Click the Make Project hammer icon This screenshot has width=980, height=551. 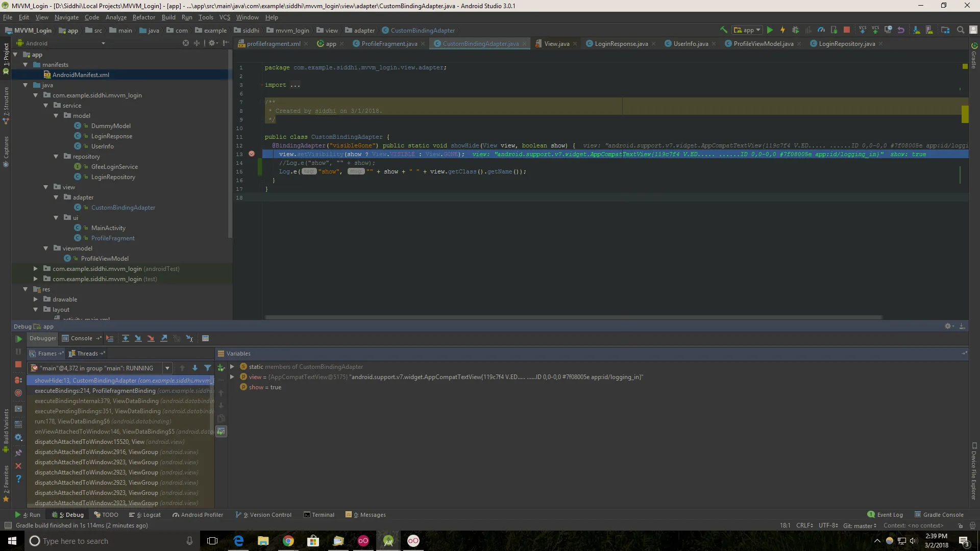[723, 30]
